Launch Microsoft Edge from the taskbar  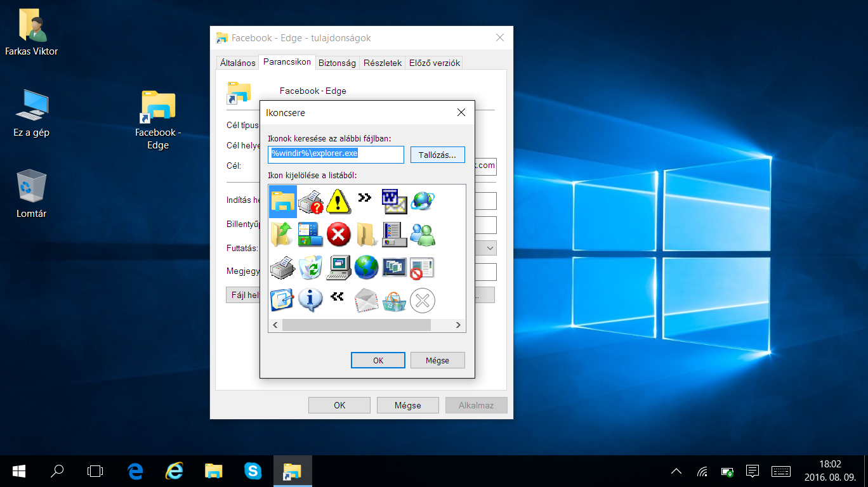135,471
